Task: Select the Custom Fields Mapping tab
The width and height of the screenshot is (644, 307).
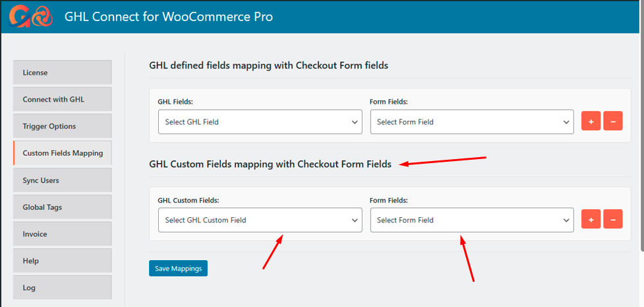Action: (62, 153)
